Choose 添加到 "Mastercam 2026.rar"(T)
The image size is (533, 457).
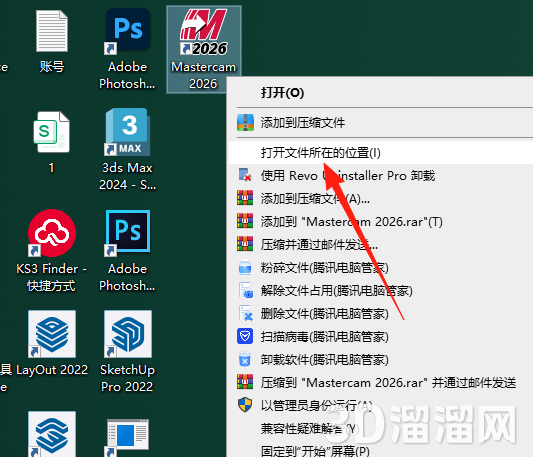tap(380, 222)
